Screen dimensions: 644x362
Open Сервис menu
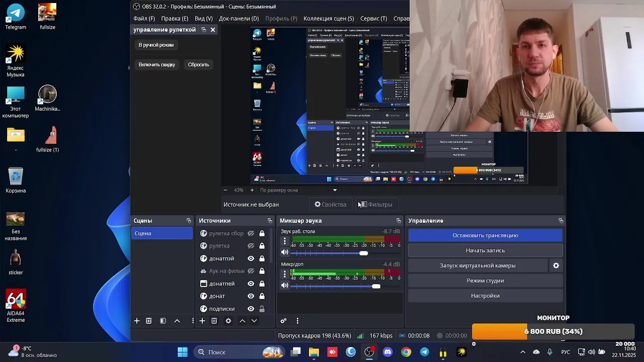374,19
